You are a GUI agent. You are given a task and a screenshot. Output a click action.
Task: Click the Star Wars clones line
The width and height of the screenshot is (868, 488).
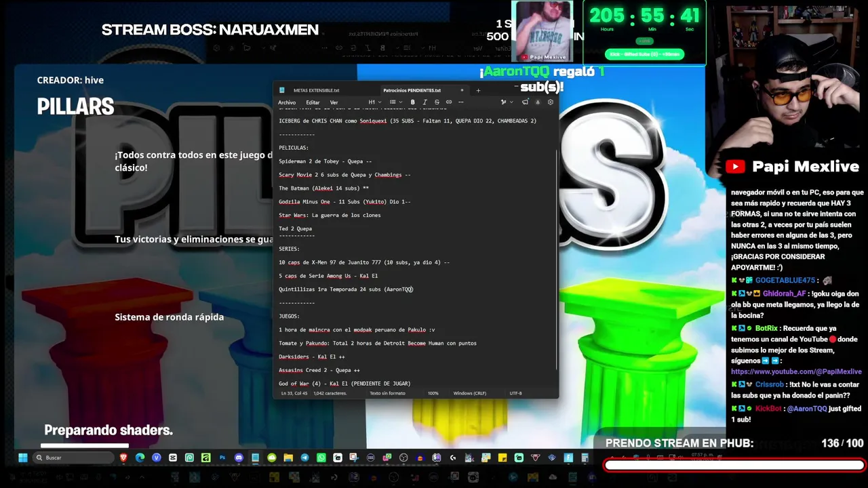coord(330,216)
